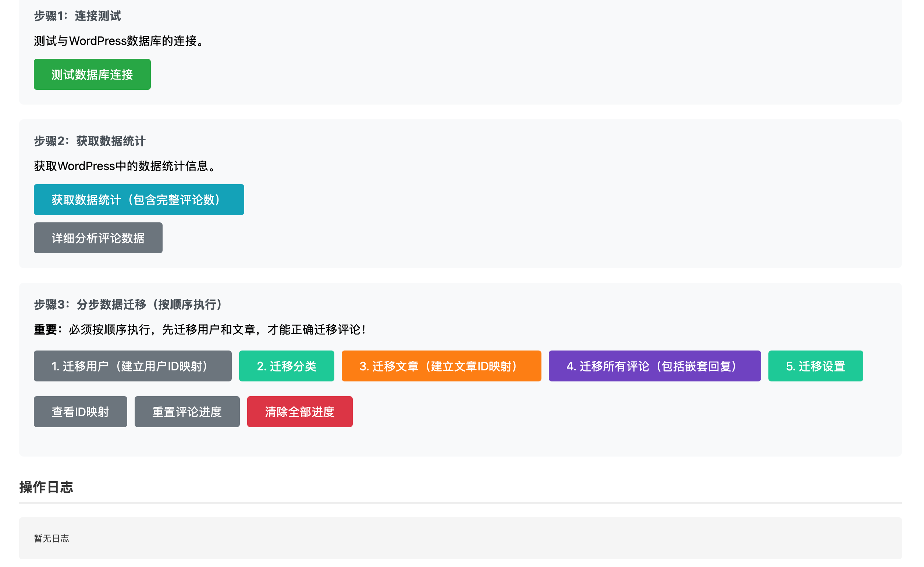Click red 清除全部进度 button
Image resolution: width=924 pixels, height=567 pixels.
299,412
